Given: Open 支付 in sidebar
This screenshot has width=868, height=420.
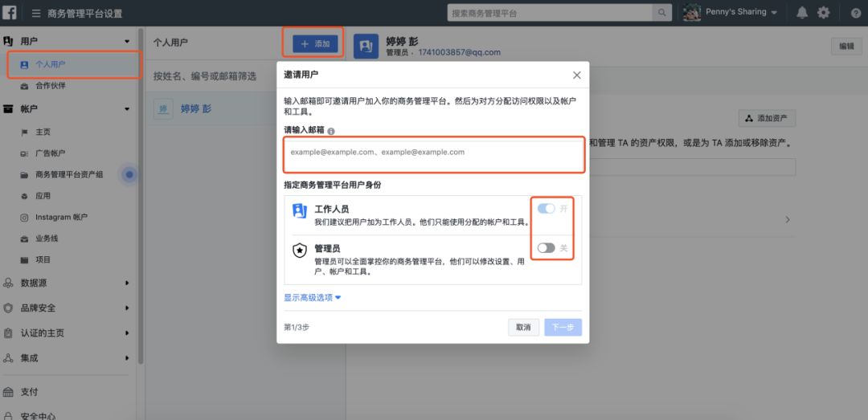Looking at the screenshot, I should point(30,392).
